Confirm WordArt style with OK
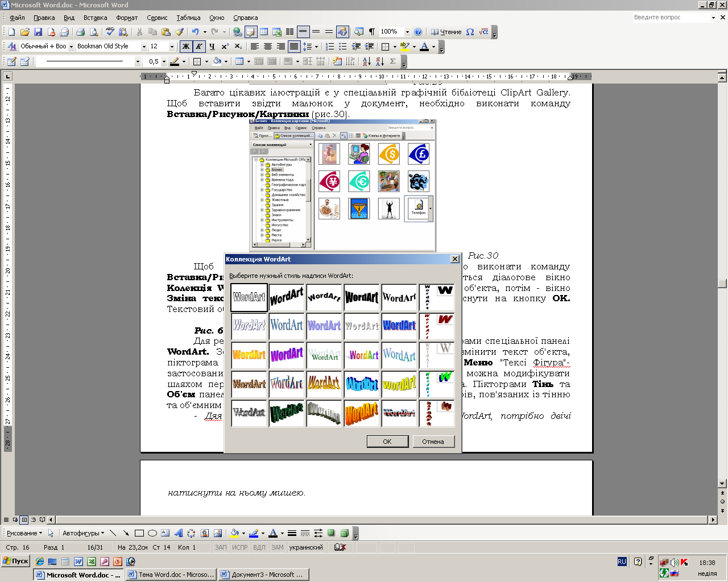This screenshot has width=728, height=582. coord(387,442)
